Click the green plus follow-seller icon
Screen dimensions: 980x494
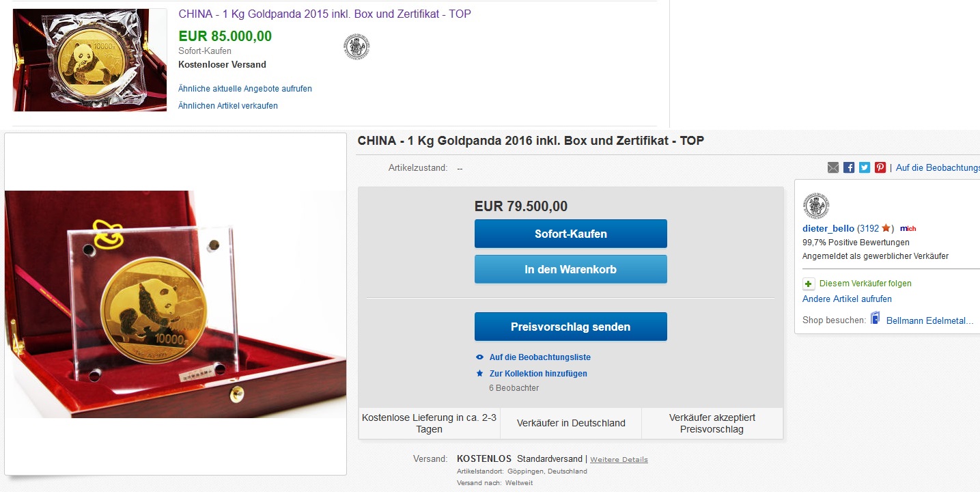tap(809, 284)
